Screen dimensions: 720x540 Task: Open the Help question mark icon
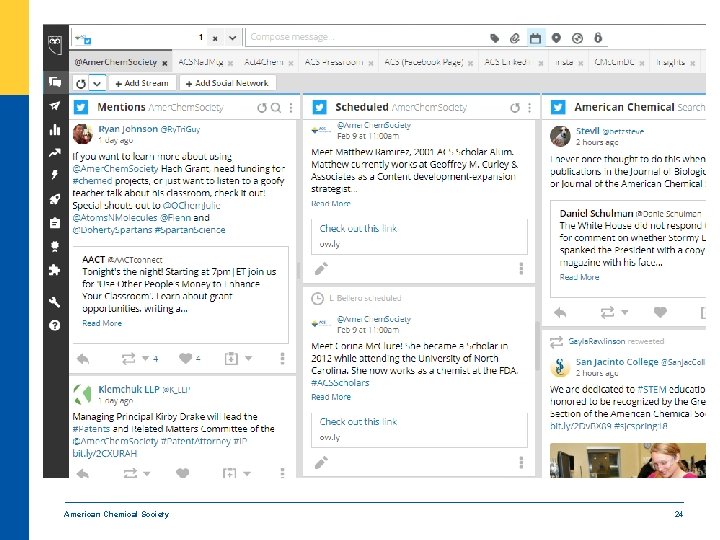[x=55, y=326]
